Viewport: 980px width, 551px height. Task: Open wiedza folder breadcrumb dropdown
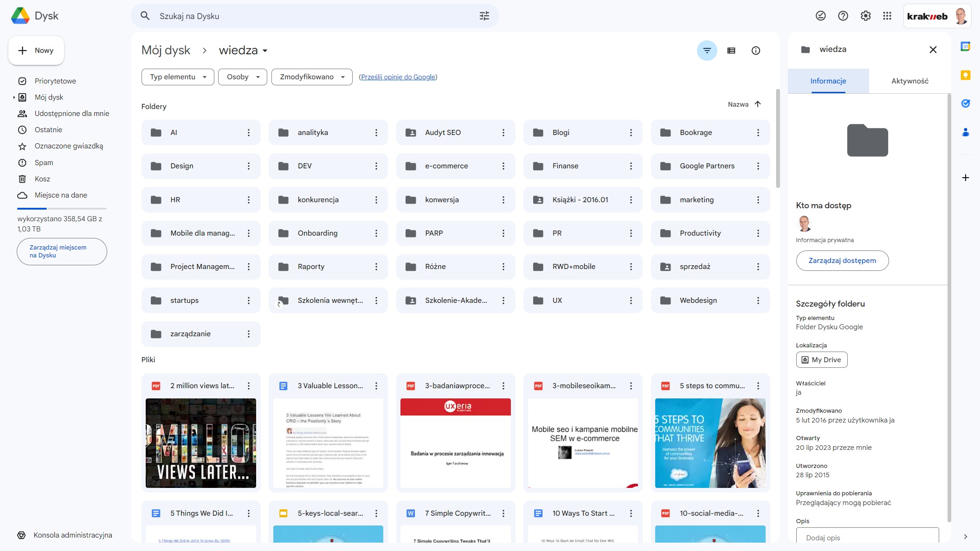(x=243, y=51)
